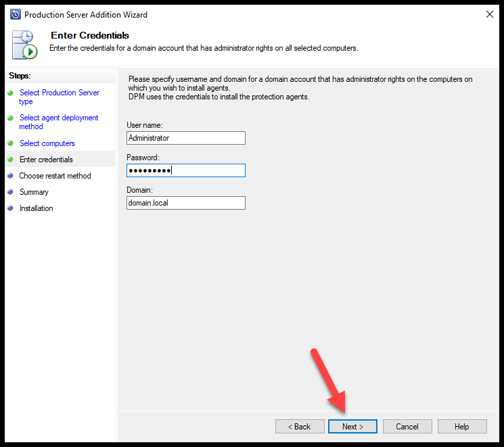This screenshot has height=447, width=504.
Task: Open the Select Production Server type step
Action: [59, 97]
